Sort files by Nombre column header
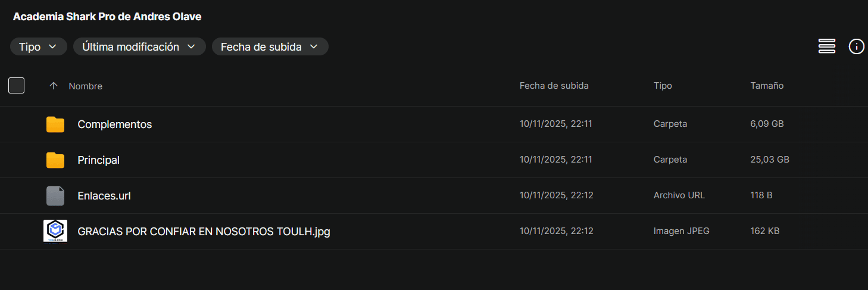This screenshot has width=868, height=290. pos(86,86)
